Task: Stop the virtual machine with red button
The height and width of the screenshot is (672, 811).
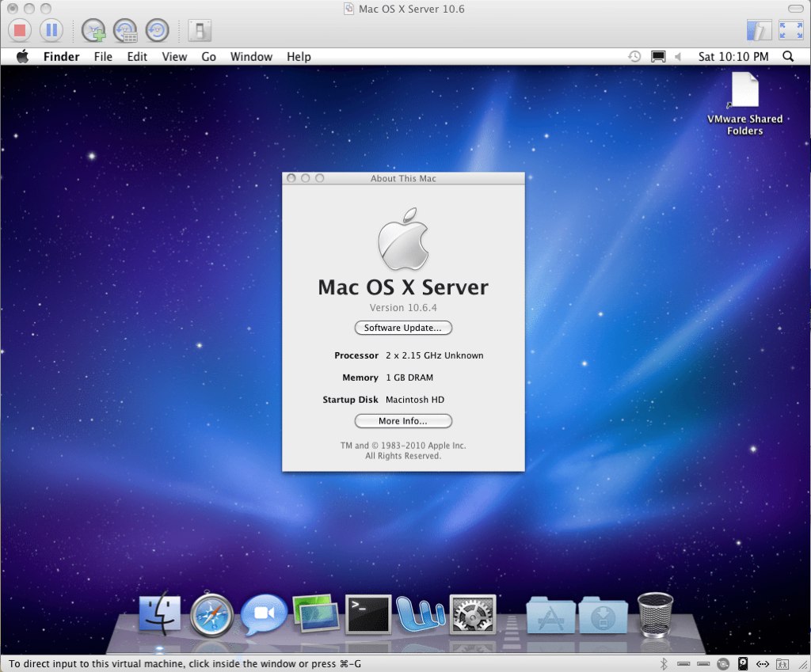Action: [20, 31]
